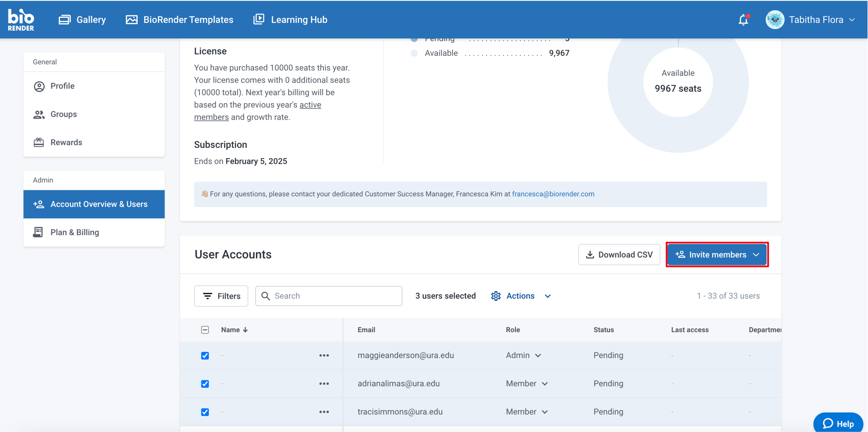This screenshot has height=432, width=868.
Task: Click the Available legend color dot
Action: [x=414, y=53]
